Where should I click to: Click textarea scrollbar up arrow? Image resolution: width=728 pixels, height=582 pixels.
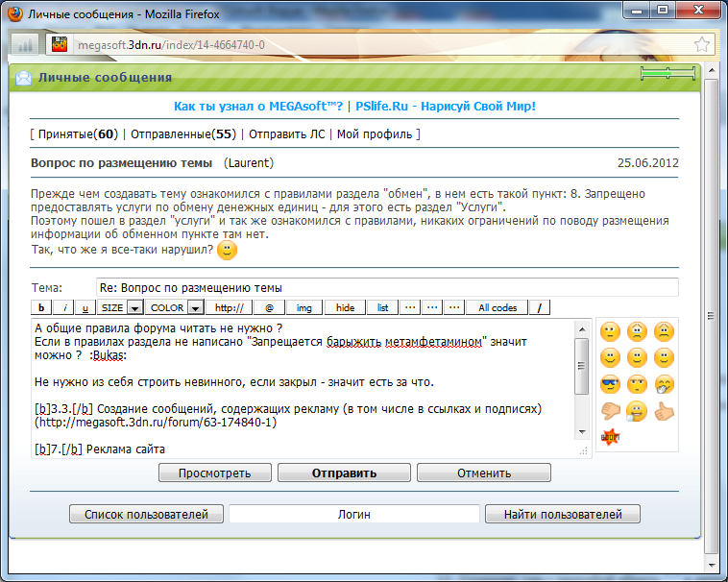[x=582, y=329]
